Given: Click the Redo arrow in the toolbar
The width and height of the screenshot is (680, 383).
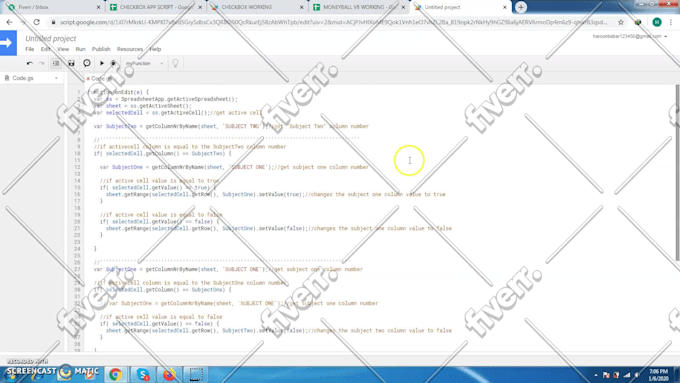Looking at the screenshot, I should pyautogui.click(x=42, y=63).
